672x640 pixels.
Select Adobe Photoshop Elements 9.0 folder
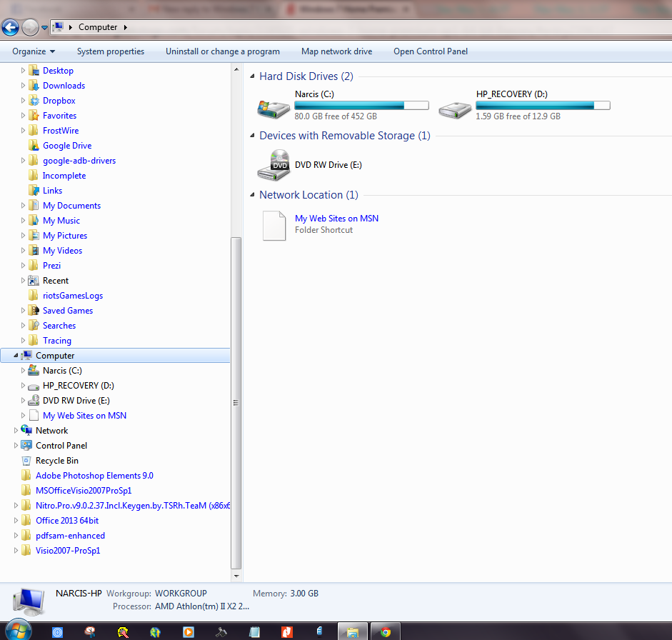pyautogui.click(x=94, y=476)
